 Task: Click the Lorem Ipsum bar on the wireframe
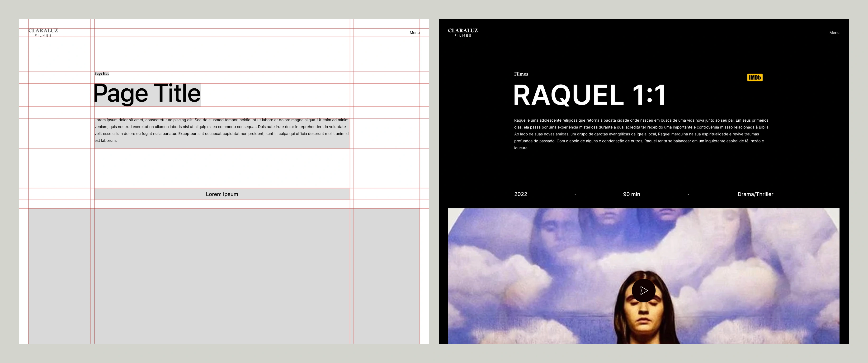pos(222,194)
